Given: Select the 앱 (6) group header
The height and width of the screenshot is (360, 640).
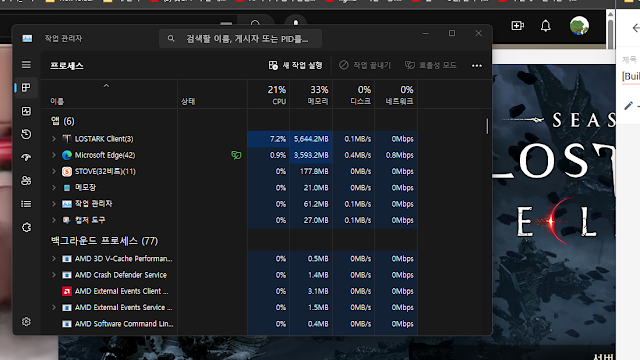Looking at the screenshot, I should pyautogui.click(x=62, y=121).
